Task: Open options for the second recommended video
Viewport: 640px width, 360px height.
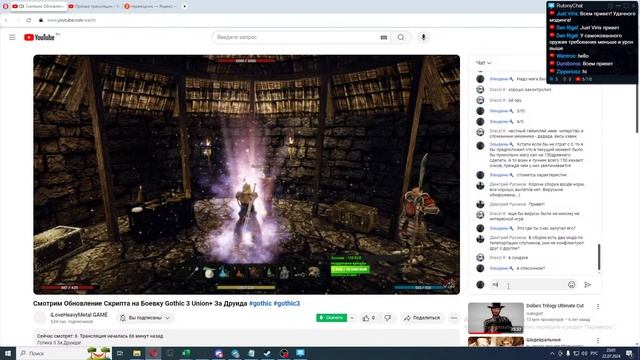Action: click(x=598, y=340)
